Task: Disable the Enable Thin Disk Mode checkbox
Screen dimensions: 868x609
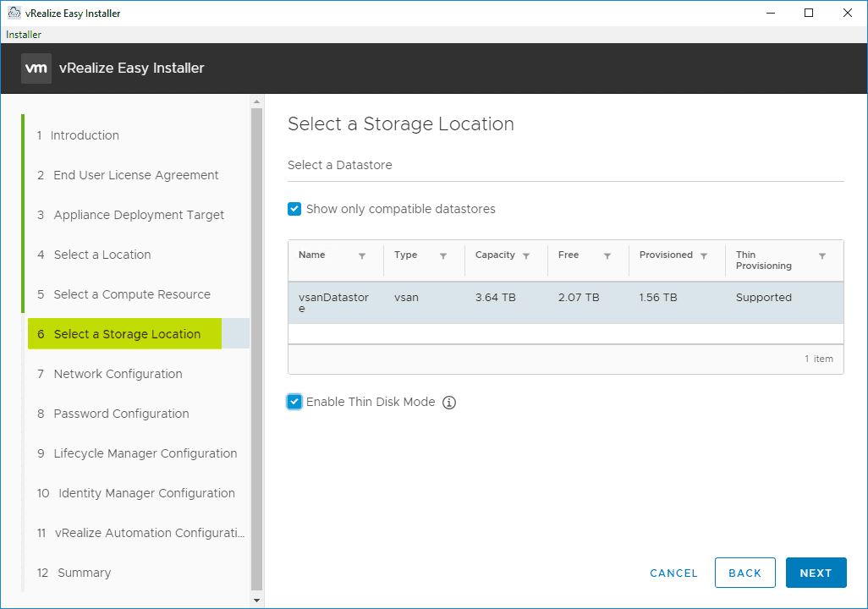Action: [294, 402]
